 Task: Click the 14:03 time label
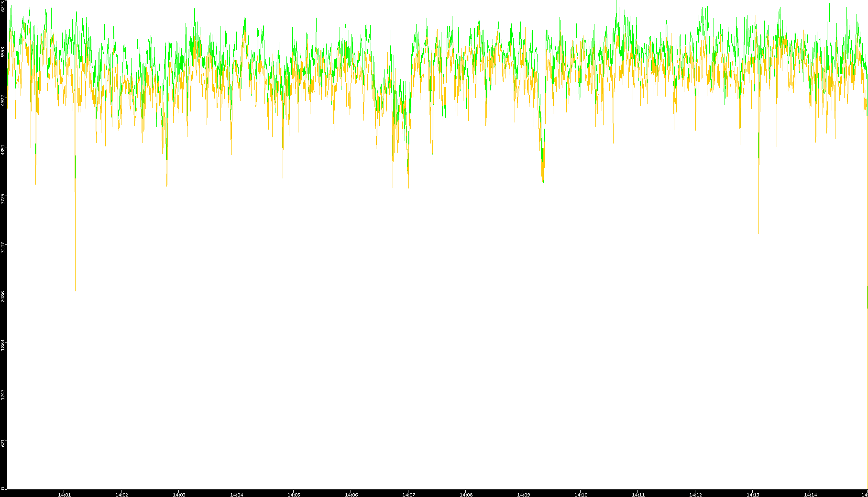click(x=179, y=495)
